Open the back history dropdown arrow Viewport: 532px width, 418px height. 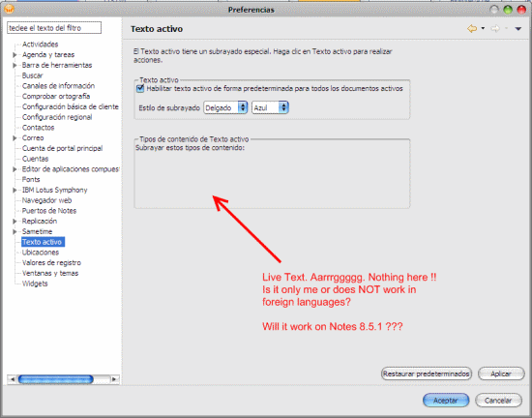pyautogui.click(x=483, y=28)
